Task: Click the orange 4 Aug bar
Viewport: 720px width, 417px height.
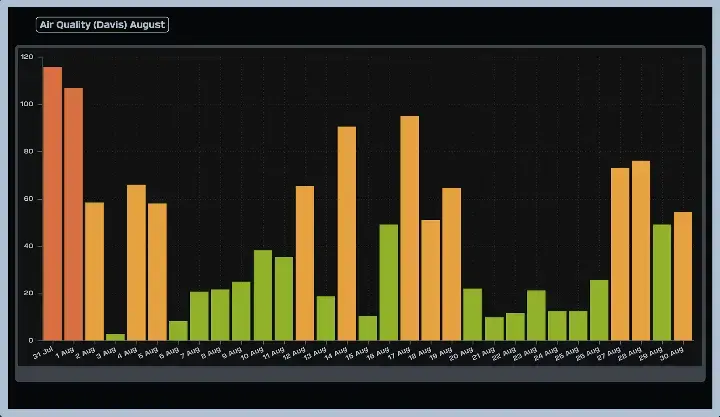Action: pos(136,262)
